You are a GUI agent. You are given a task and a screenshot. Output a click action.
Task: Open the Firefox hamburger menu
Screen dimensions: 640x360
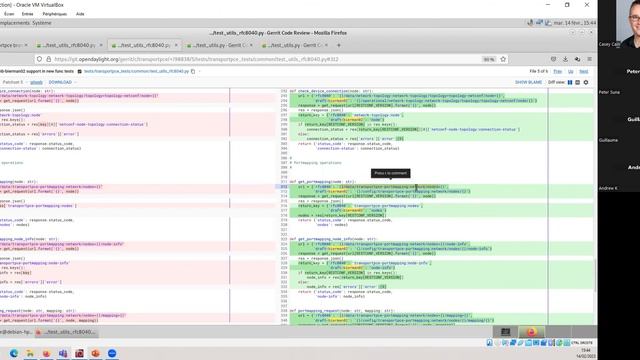[x=589, y=59]
